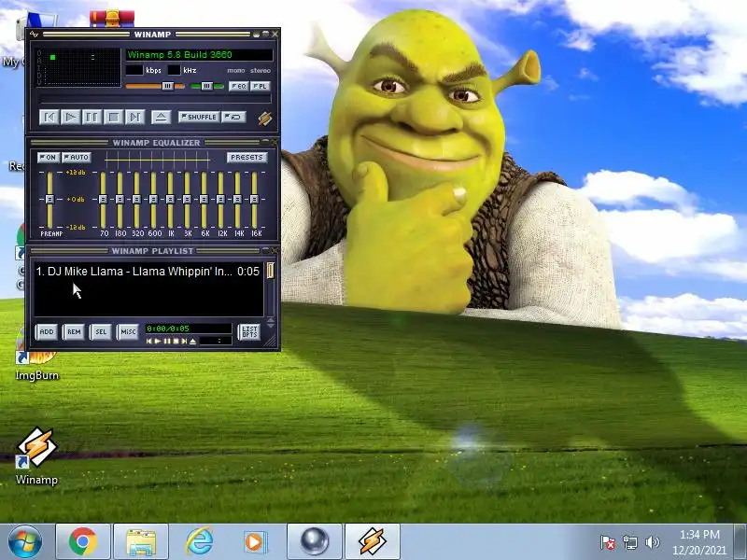This screenshot has width=747, height=560.
Task: Click playlist mini Eject button
Action: coord(192,341)
